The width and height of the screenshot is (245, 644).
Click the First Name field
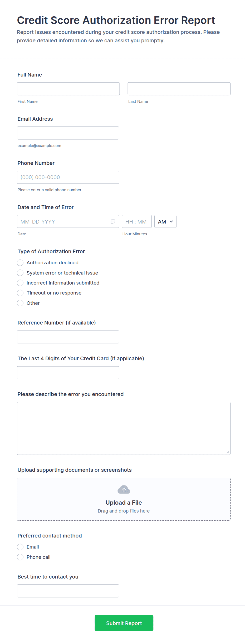[x=68, y=89]
